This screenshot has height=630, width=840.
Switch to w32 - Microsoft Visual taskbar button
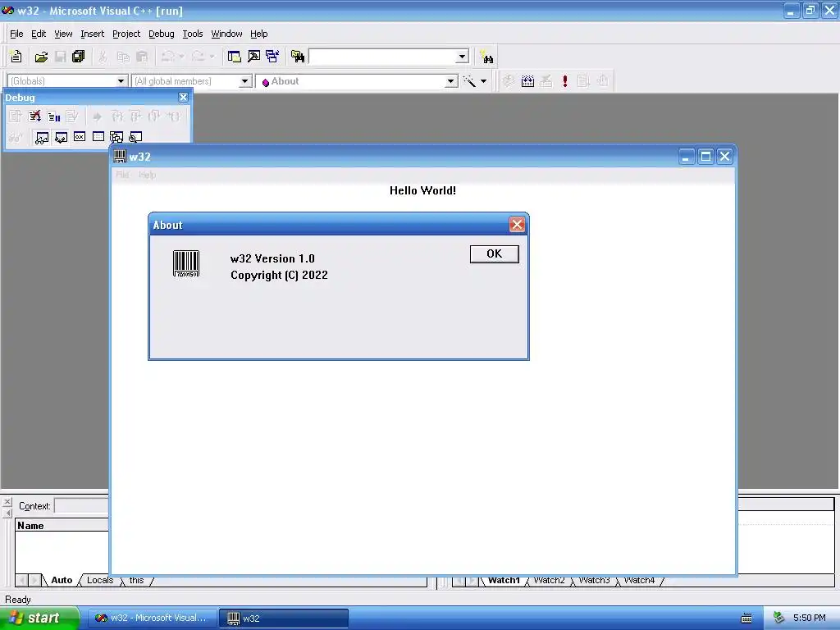[x=152, y=619]
